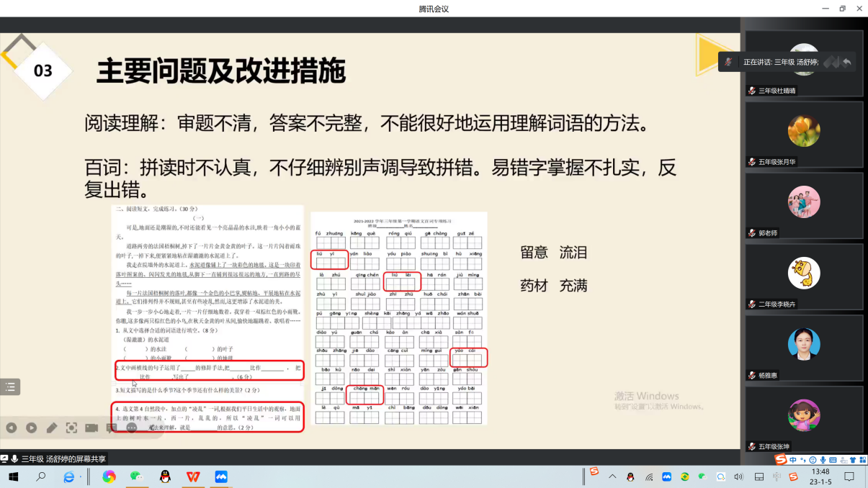868x488 pixels.
Task: Open network status icon in system tray
Action: pos(649,476)
